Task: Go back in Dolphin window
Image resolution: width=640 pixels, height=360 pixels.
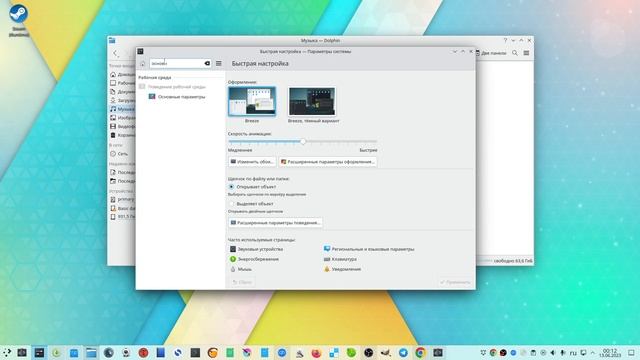Action: [116, 53]
